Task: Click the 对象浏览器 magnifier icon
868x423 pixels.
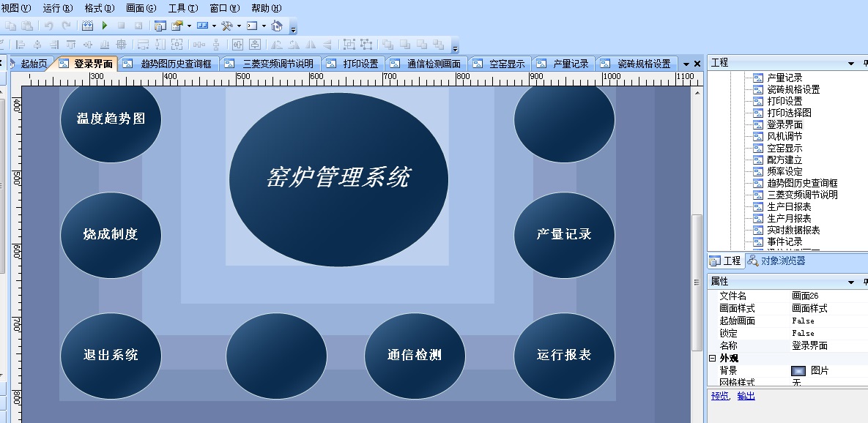Action: 753,261
